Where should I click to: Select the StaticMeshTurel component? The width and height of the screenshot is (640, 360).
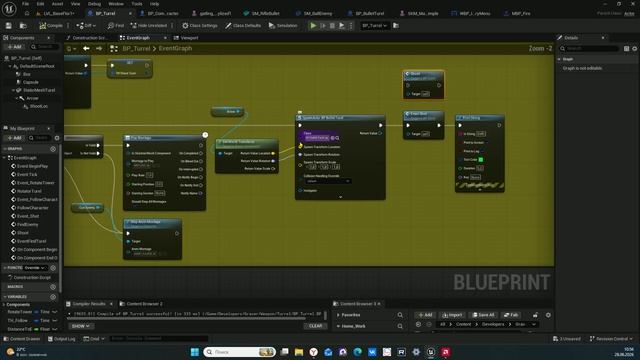click(x=39, y=90)
